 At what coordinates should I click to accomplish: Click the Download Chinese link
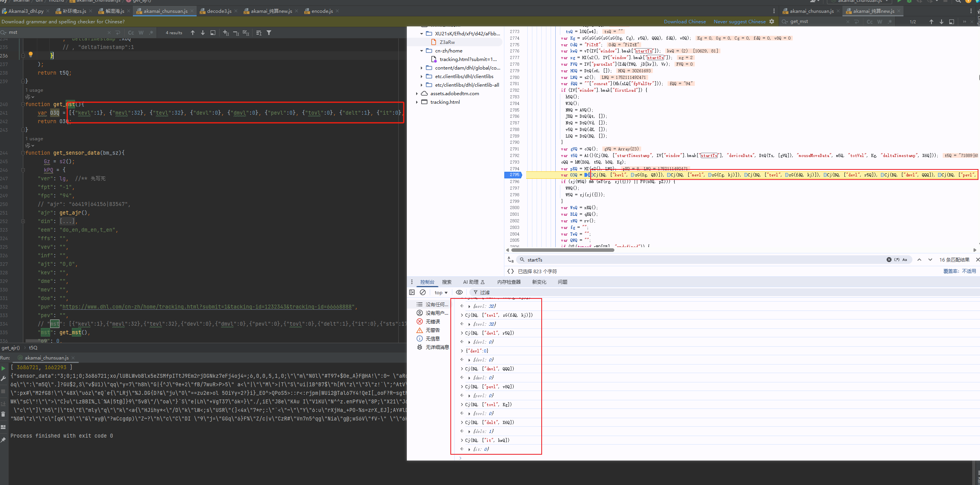click(685, 21)
